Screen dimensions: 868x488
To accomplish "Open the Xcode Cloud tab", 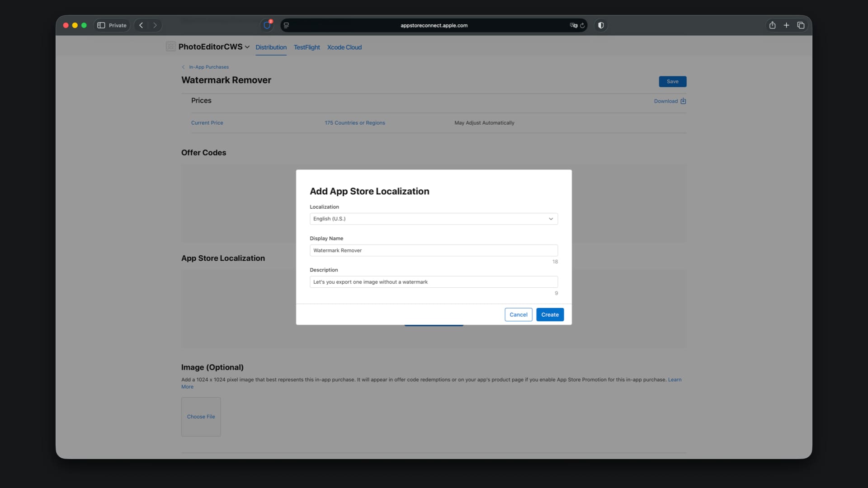I will point(344,47).
